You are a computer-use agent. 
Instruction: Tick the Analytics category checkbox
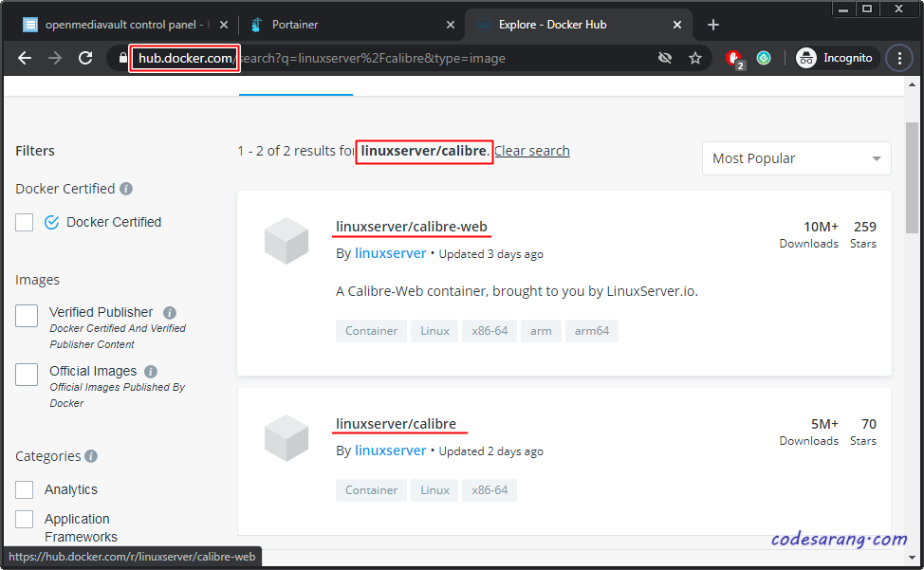(24, 490)
